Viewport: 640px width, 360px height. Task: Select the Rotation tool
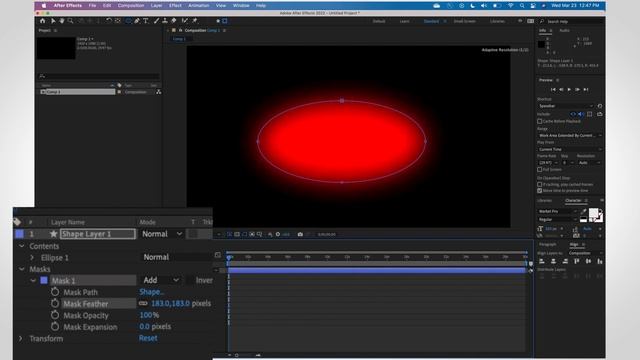click(x=109, y=21)
